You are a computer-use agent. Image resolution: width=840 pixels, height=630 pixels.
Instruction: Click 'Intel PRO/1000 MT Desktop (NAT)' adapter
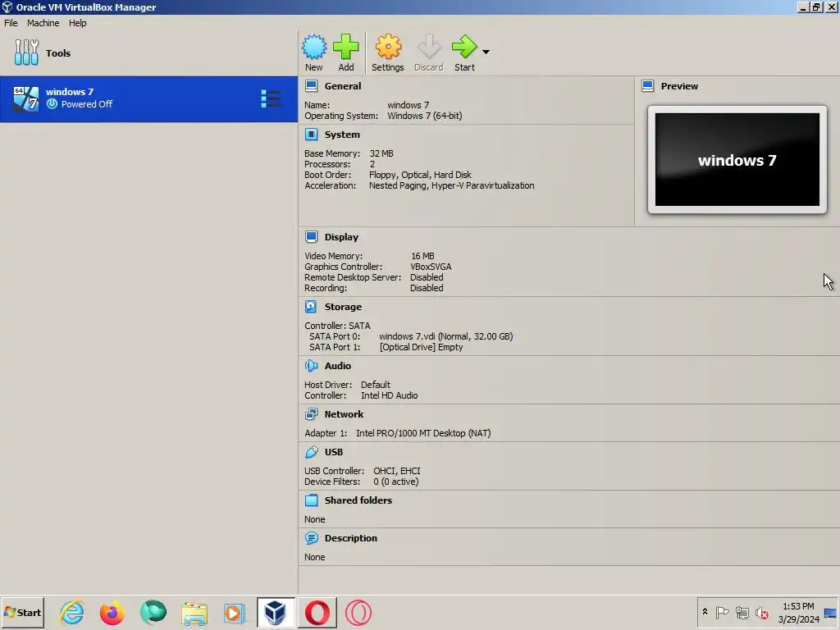pyautogui.click(x=423, y=433)
